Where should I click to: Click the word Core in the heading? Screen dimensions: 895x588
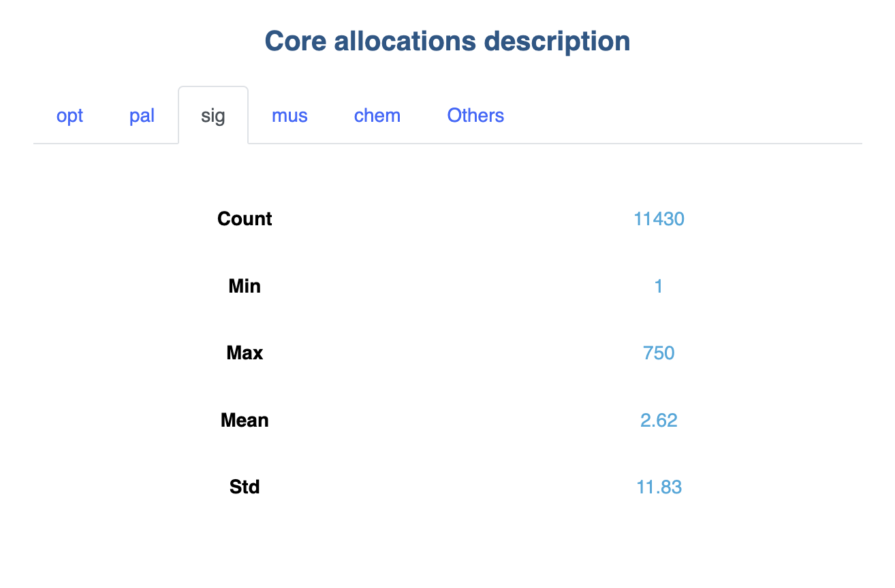coord(296,42)
